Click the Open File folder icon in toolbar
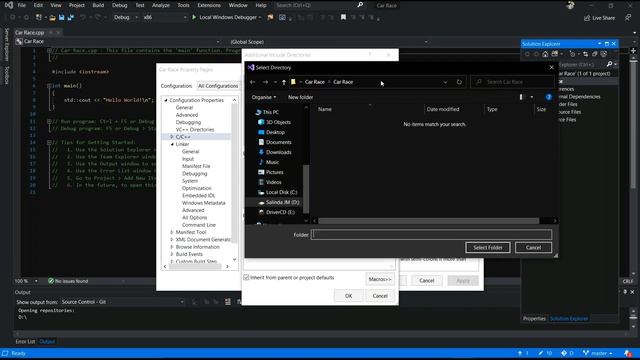 (x=52, y=18)
